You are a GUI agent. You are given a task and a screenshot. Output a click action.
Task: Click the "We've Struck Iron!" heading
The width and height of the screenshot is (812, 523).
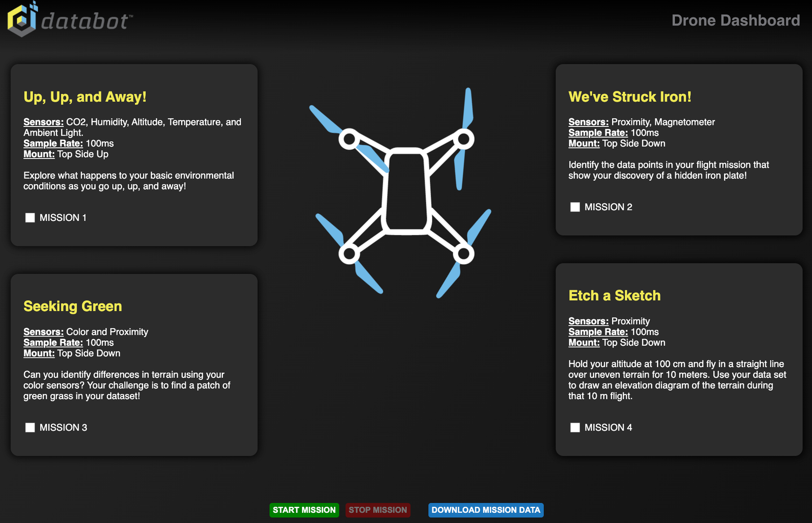[x=629, y=97]
